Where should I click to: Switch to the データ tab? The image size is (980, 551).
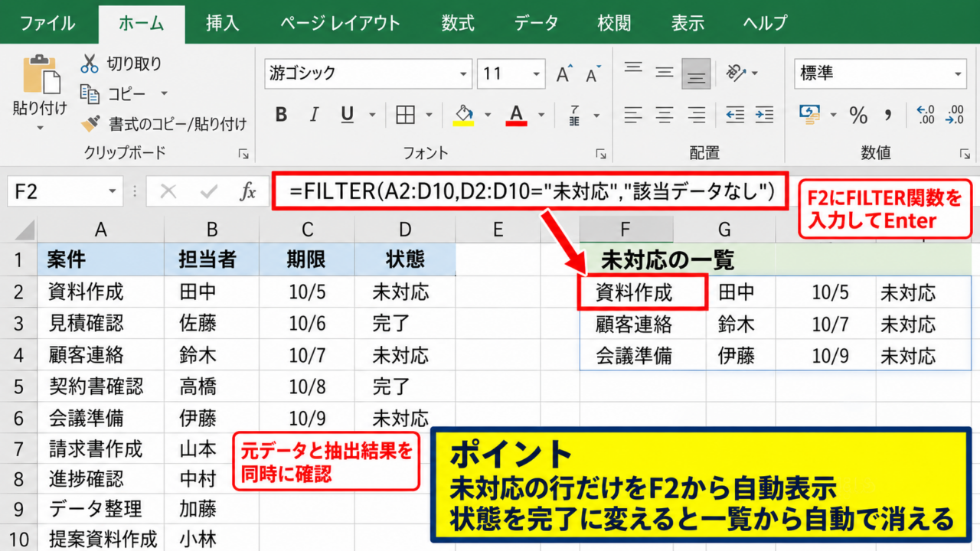point(537,23)
